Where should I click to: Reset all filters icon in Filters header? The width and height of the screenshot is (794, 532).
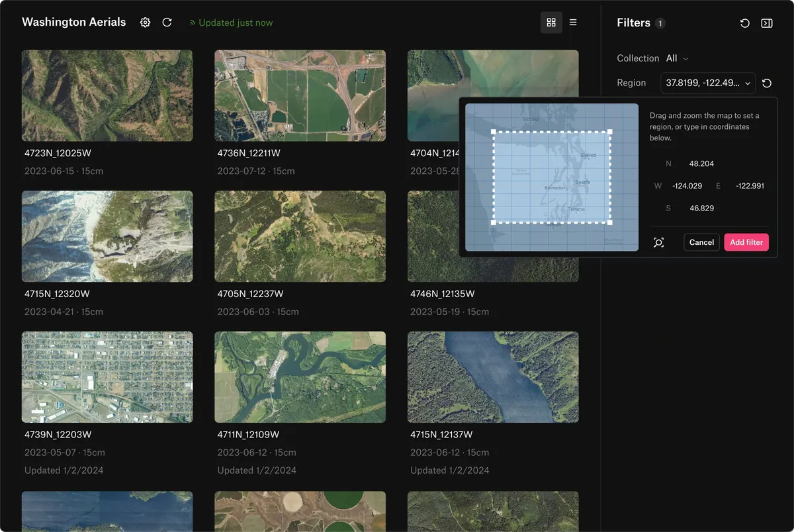click(x=745, y=23)
